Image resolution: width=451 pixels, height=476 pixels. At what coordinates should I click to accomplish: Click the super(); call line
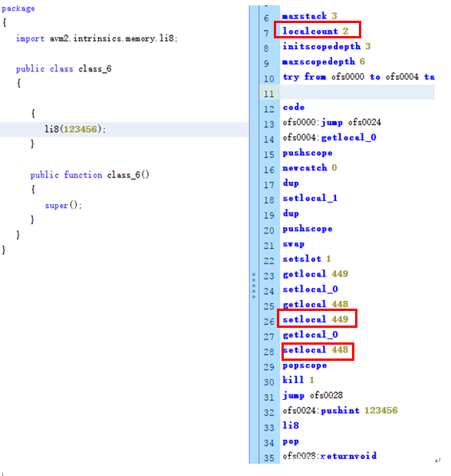click(x=64, y=205)
